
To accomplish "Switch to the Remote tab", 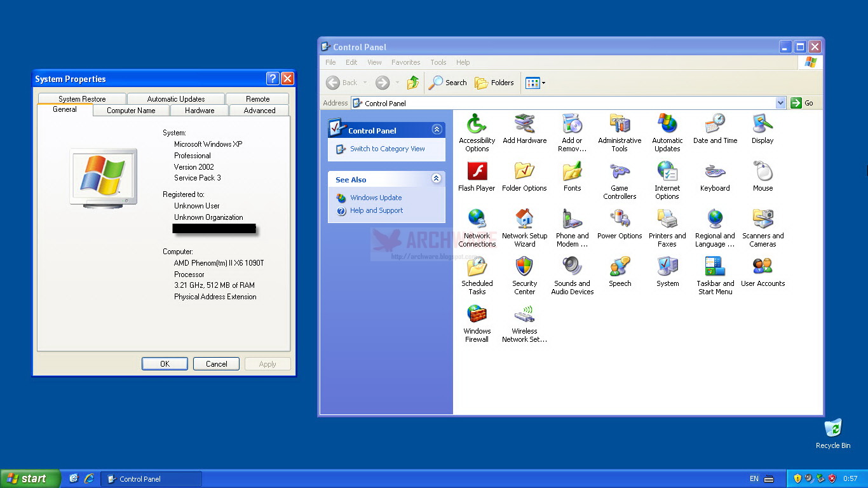I will tap(257, 99).
